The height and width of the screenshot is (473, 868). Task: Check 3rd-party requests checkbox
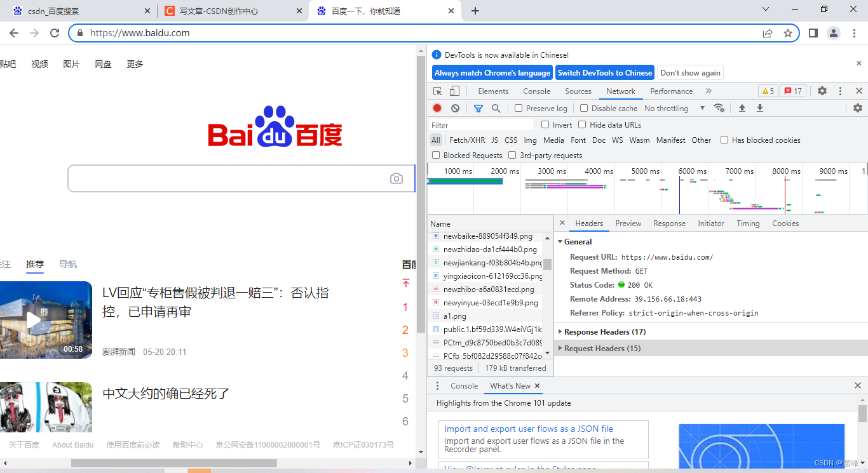coord(512,155)
